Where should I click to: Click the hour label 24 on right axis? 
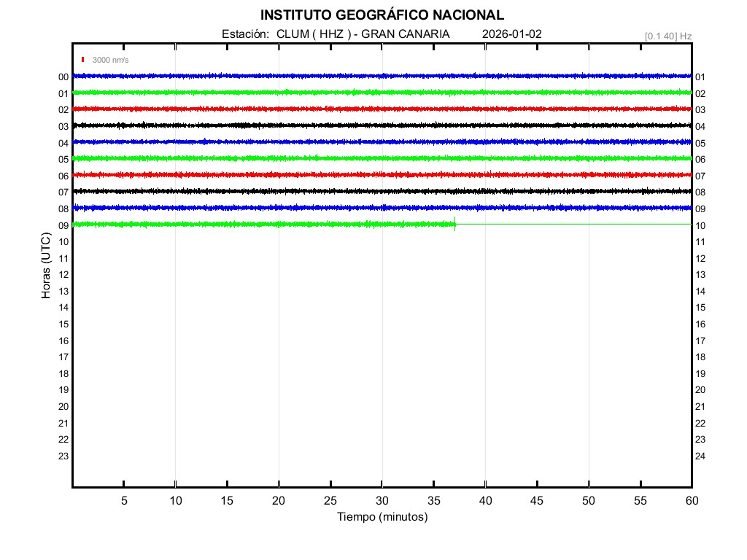[700, 456]
